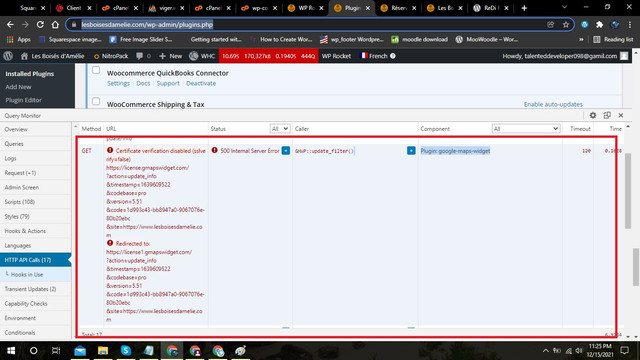Tick the Woocommerce QuickBooks Connector checkbox
640x360 pixels.
click(96, 70)
